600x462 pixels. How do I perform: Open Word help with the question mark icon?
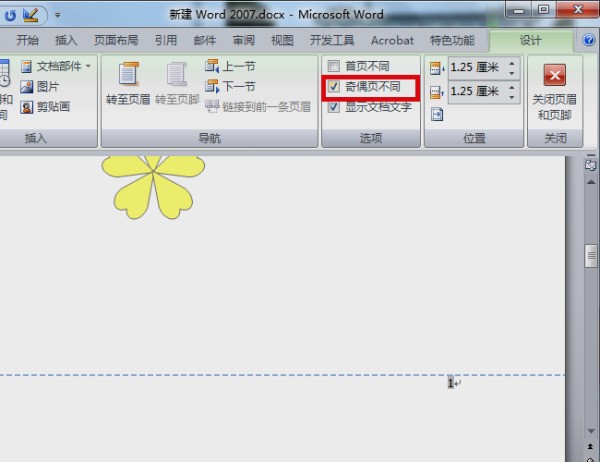[589, 41]
